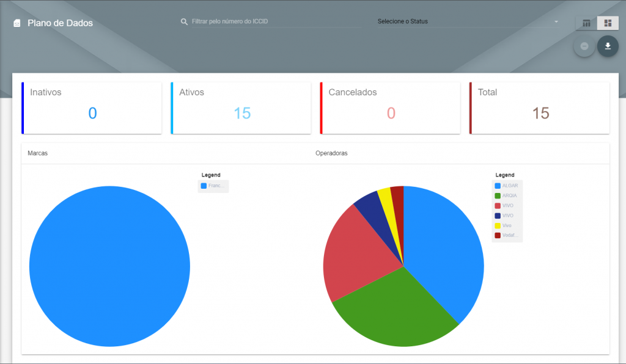Switch to dashboard grid view icon
Image resolution: width=626 pixels, height=364 pixels.
608,23
